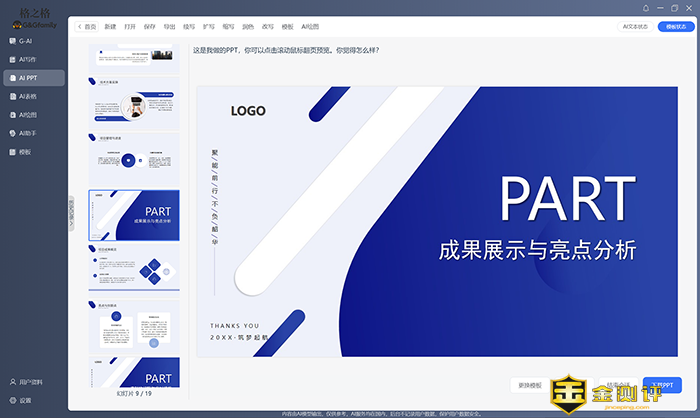
Task: Open G-AI in the sidebar
Action: click(27, 42)
